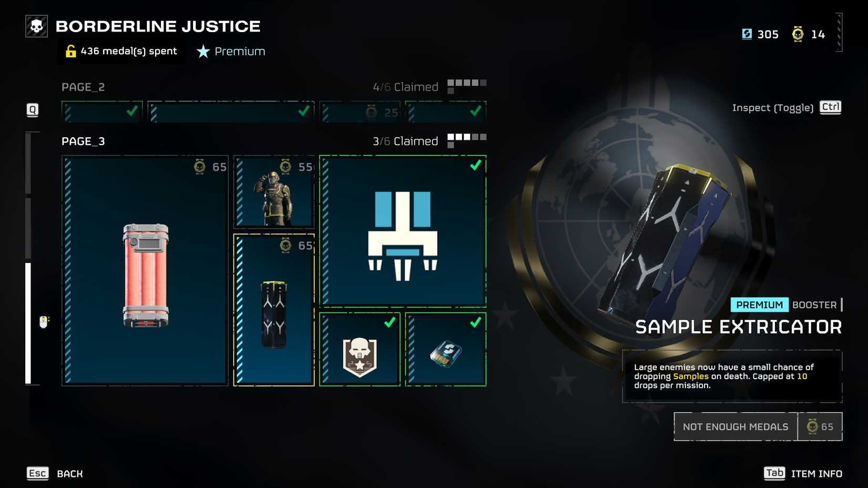Go Back using the Esc button
Image resolution: width=868 pixels, height=488 pixels.
pos(37,473)
